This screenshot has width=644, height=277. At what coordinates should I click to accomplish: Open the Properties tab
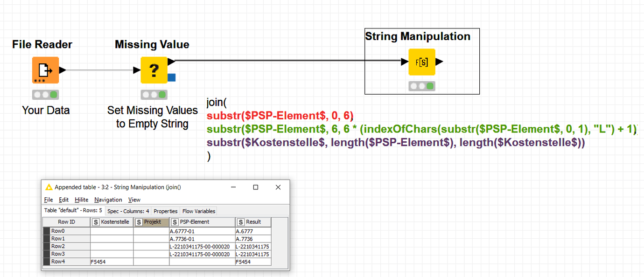click(x=165, y=211)
